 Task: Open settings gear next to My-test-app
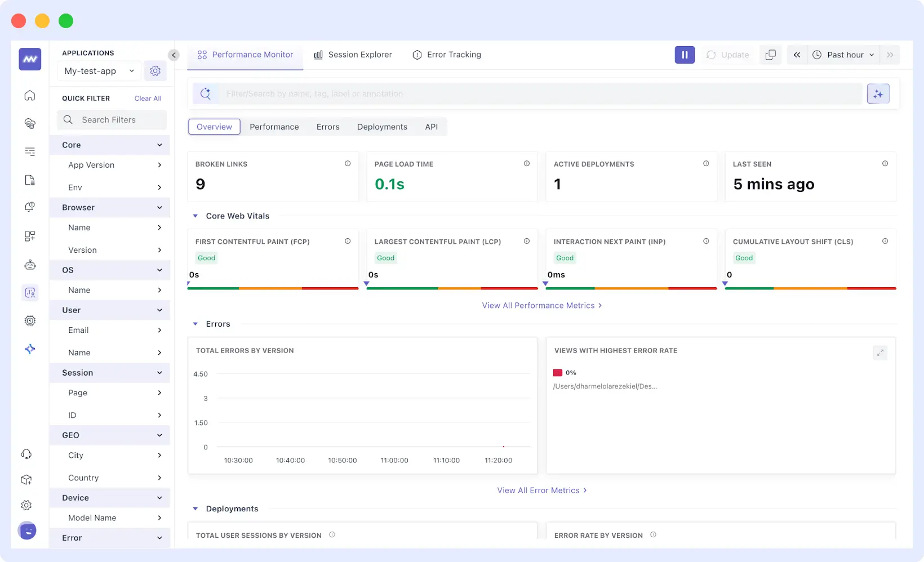pyautogui.click(x=155, y=70)
